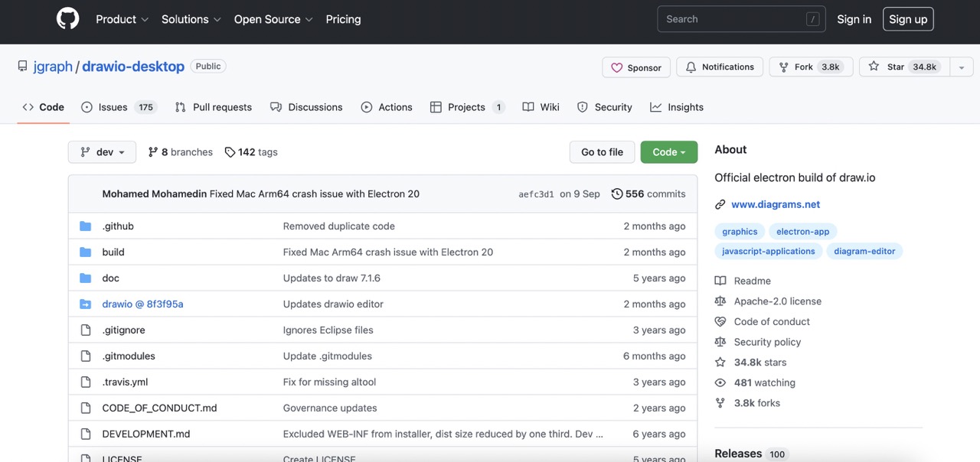Click the folder icon for doc
Viewport: 980px width, 462px height.
(x=86, y=278)
